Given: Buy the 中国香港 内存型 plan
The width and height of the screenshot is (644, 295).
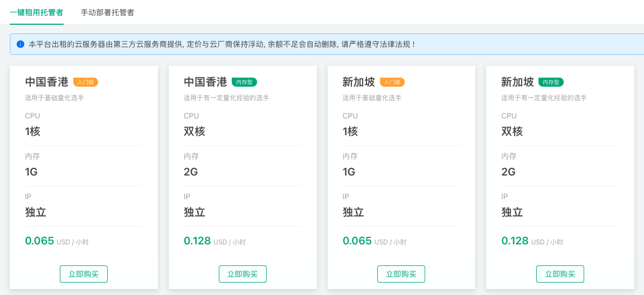Looking at the screenshot, I should point(243,274).
